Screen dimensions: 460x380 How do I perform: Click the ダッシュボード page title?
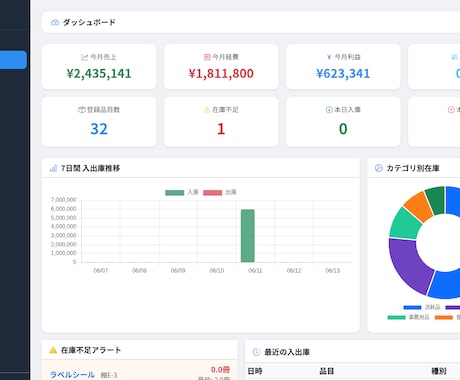pos(89,22)
